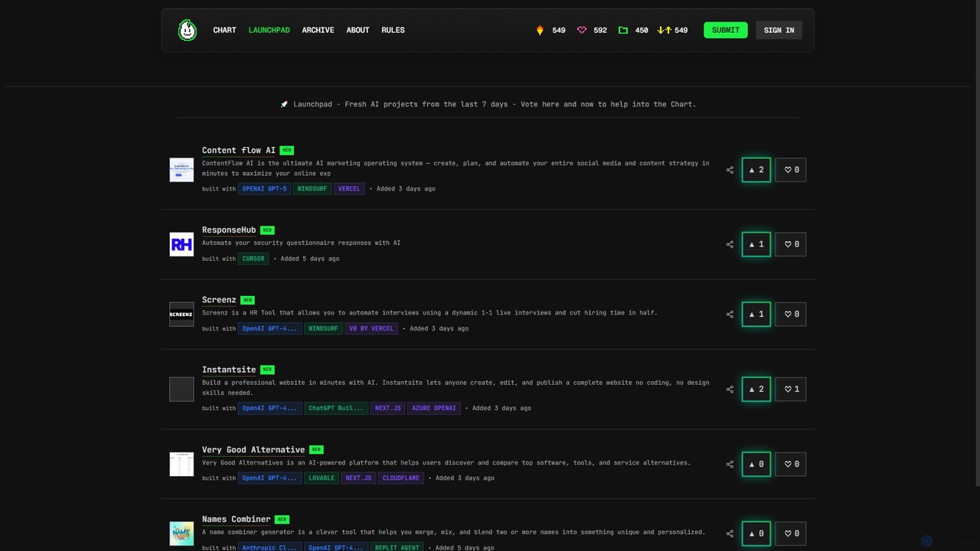Share the Very Good Alternative project

click(730, 464)
